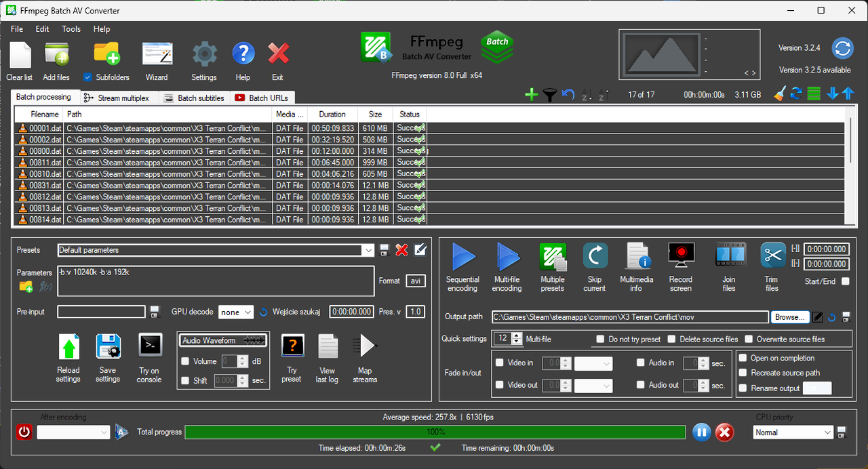The image size is (868, 469).
Task: Open Multimedia info
Action: (637, 258)
